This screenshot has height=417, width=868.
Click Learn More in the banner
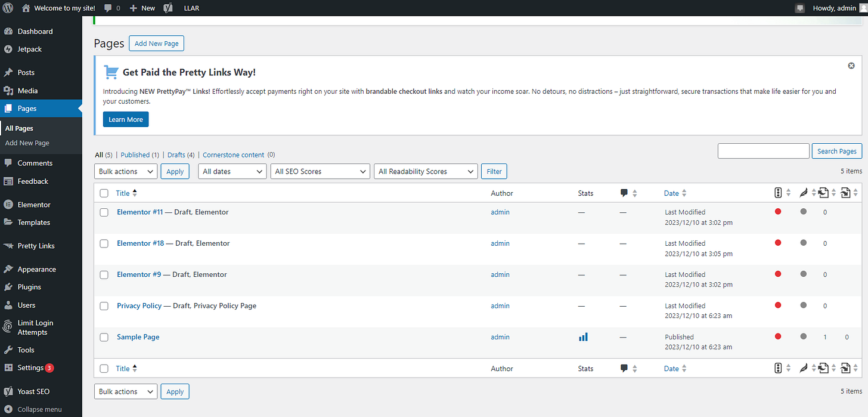click(126, 119)
